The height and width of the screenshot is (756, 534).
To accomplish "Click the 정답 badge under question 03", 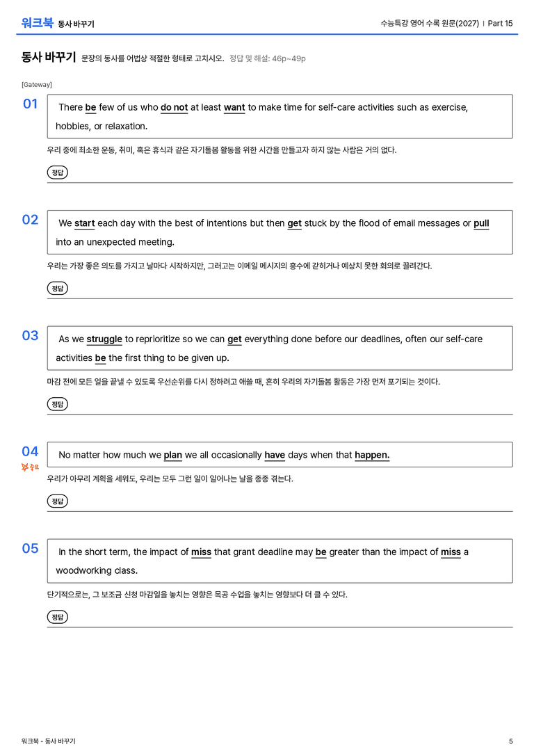I will pos(57,404).
